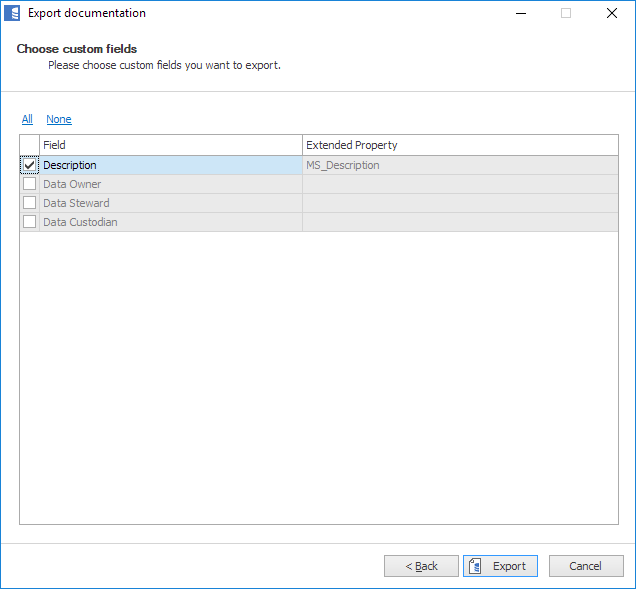636x589 pixels.
Task: Click the Field column header
Action: click(170, 145)
